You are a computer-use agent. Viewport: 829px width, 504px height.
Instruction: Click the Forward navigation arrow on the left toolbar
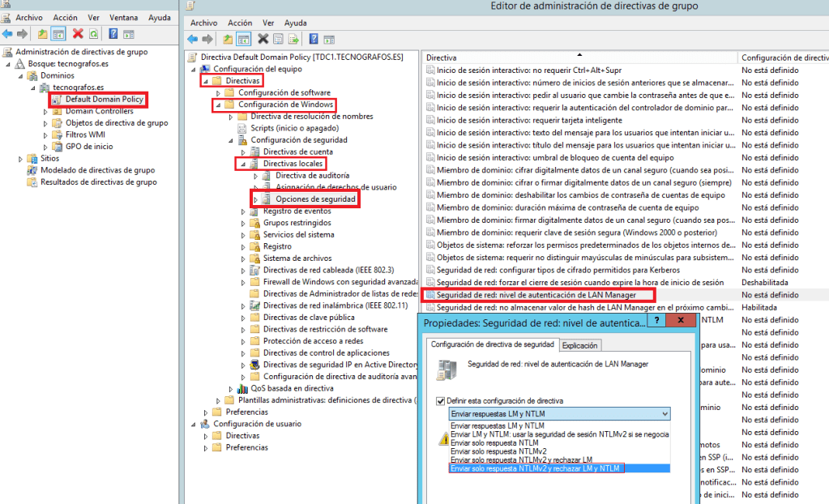23,33
